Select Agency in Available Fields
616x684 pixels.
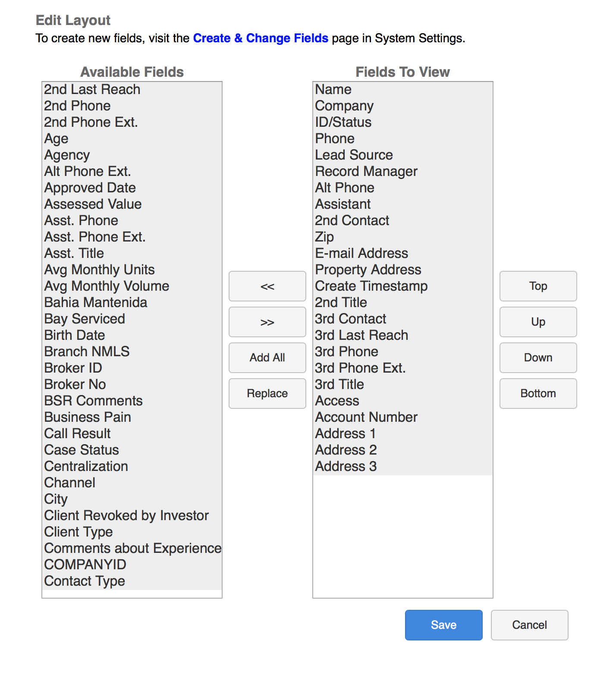pyautogui.click(x=67, y=155)
